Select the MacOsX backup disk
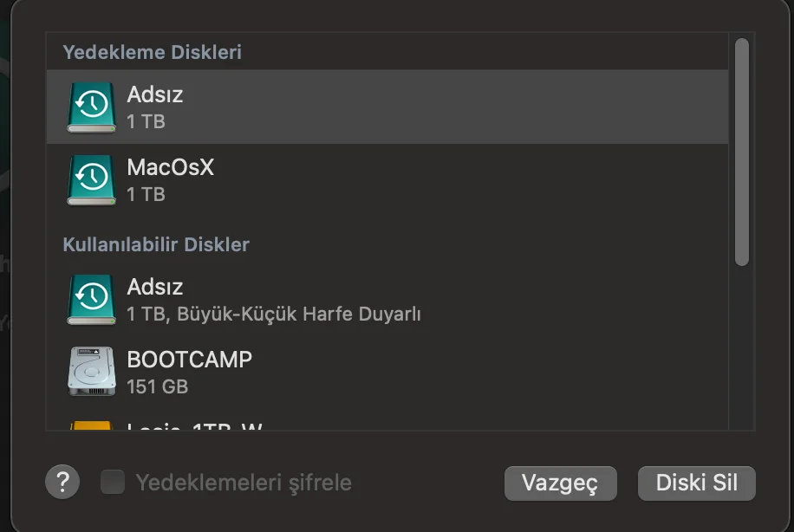The height and width of the screenshot is (532, 794). (x=387, y=180)
